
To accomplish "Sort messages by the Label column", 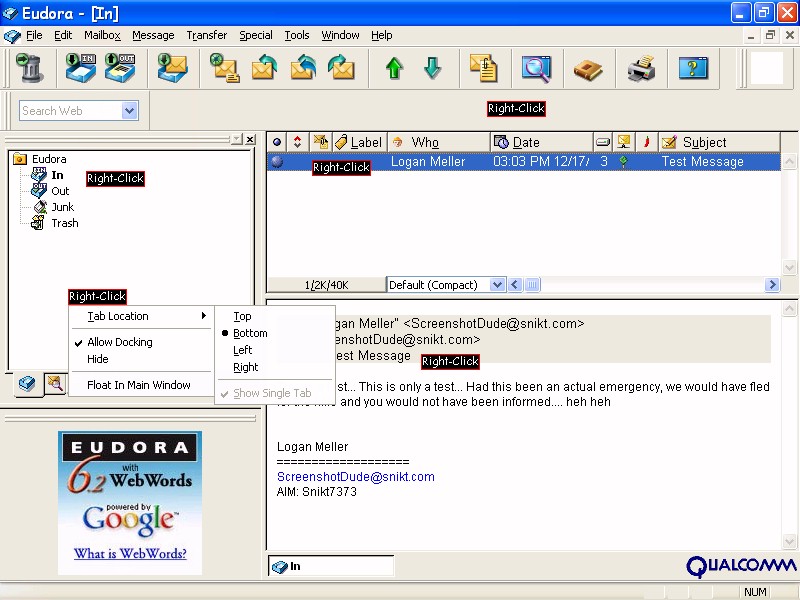I will (360, 142).
